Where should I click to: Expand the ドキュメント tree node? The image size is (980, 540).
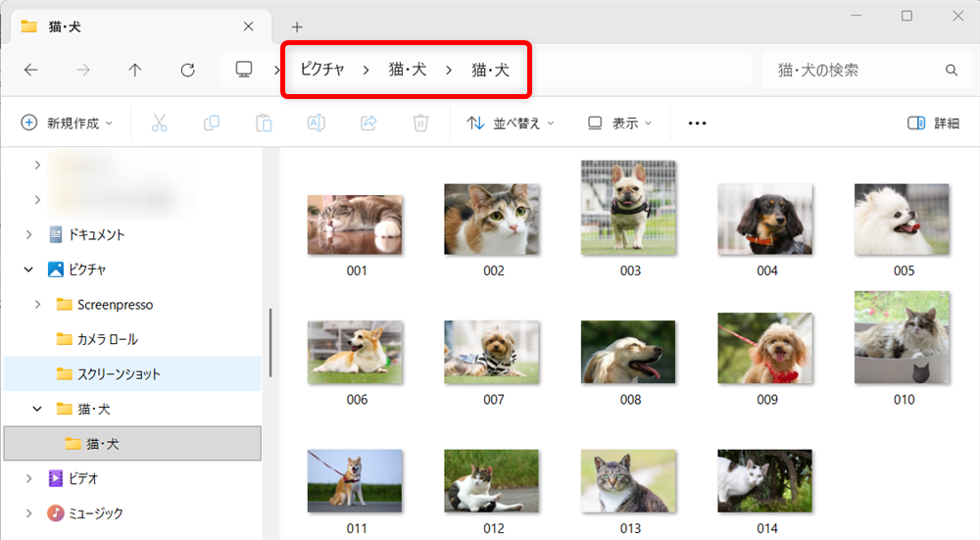pos(28,234)
